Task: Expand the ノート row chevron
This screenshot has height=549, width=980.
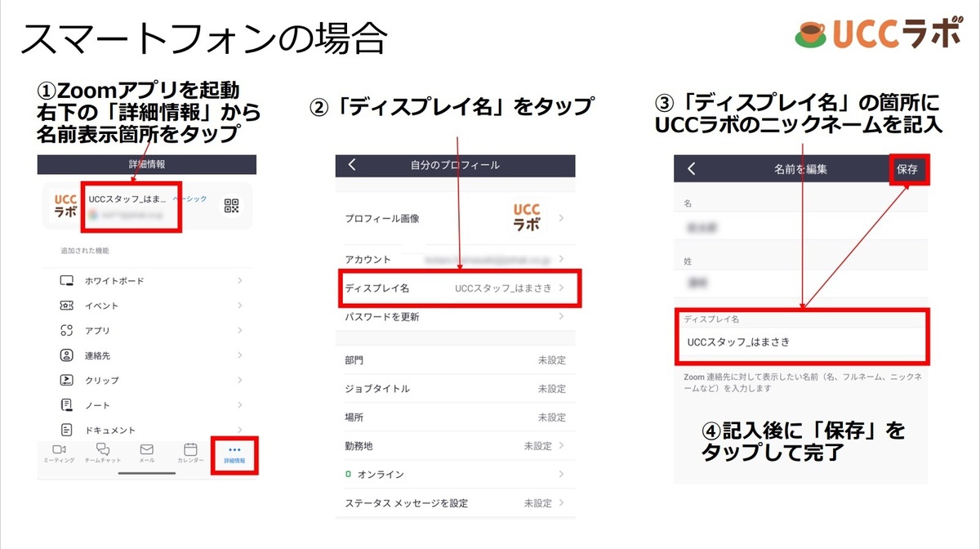Action: (239, 405)
